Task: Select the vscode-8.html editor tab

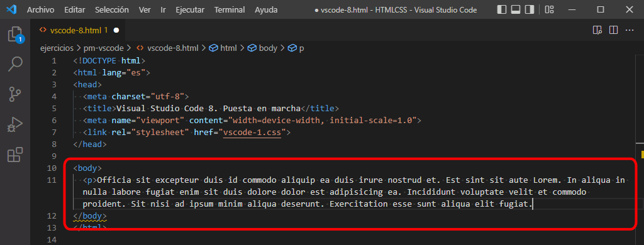Action: (x=78, y=30)
